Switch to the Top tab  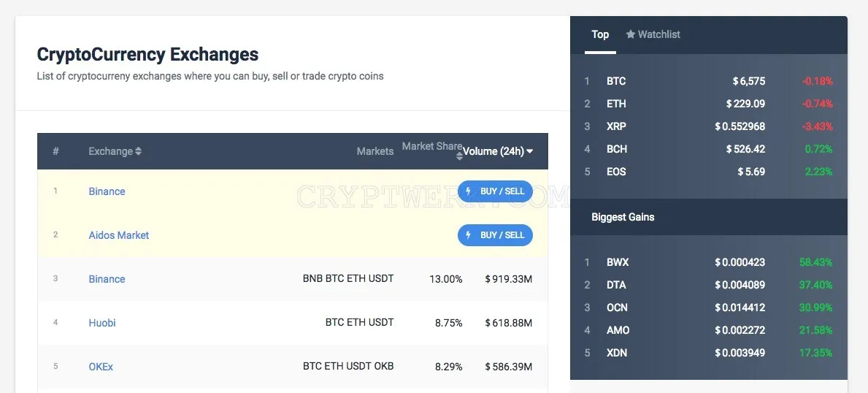point(600,34)
